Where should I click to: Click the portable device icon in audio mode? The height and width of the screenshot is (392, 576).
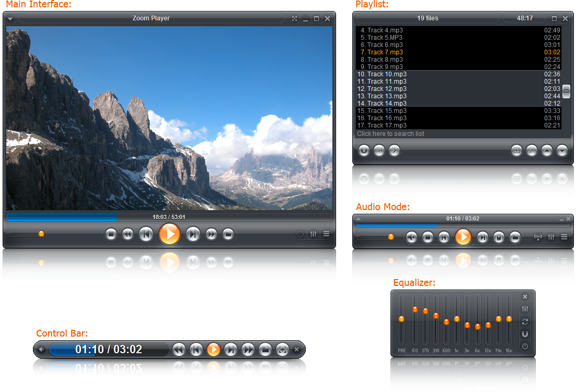click(499, 237)
